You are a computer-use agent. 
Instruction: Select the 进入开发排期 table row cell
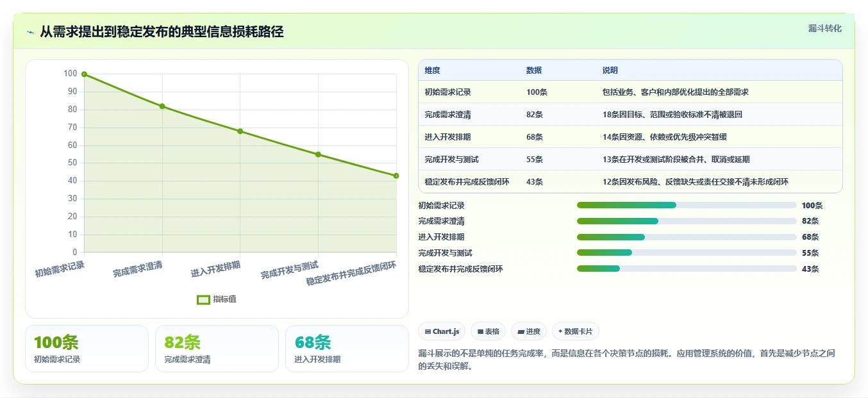(x=469, y=137)
